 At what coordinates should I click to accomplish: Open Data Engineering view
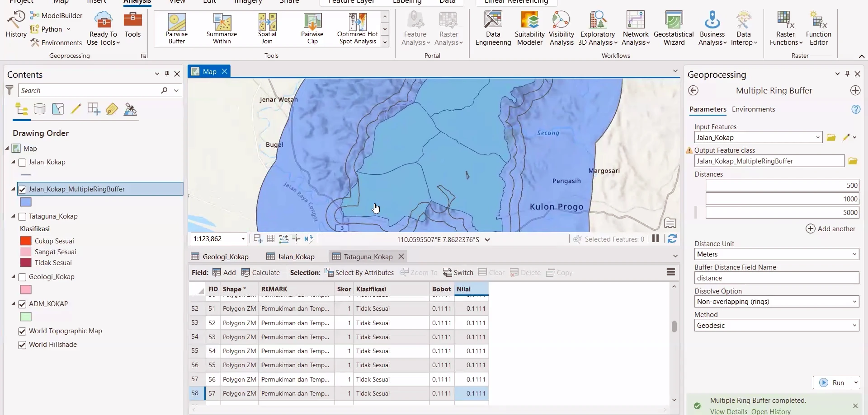(493, 28)
